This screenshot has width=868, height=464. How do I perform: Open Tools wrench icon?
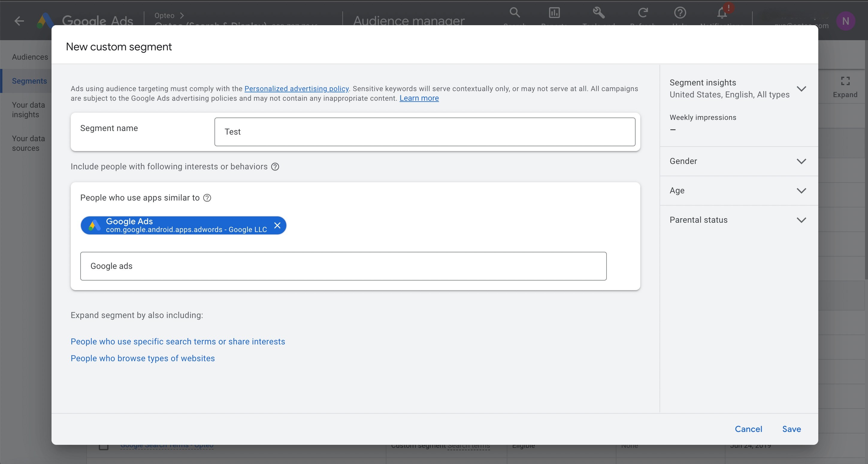click(598, 13)
